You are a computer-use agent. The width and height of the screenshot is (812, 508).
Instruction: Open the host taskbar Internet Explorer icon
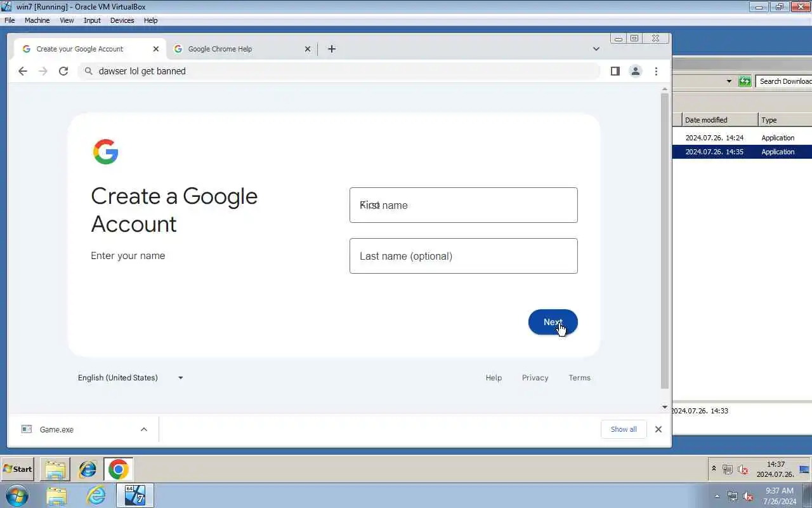[96, 495]
